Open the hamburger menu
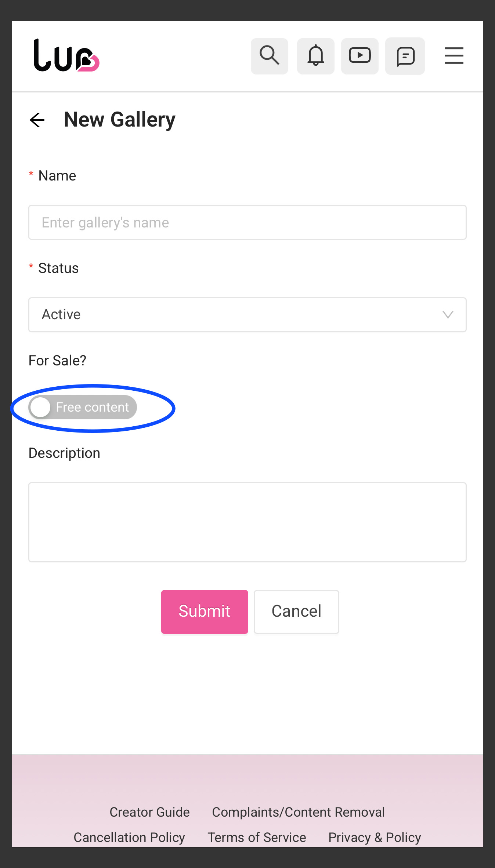 pyautogui.click(x=454, y=56)
